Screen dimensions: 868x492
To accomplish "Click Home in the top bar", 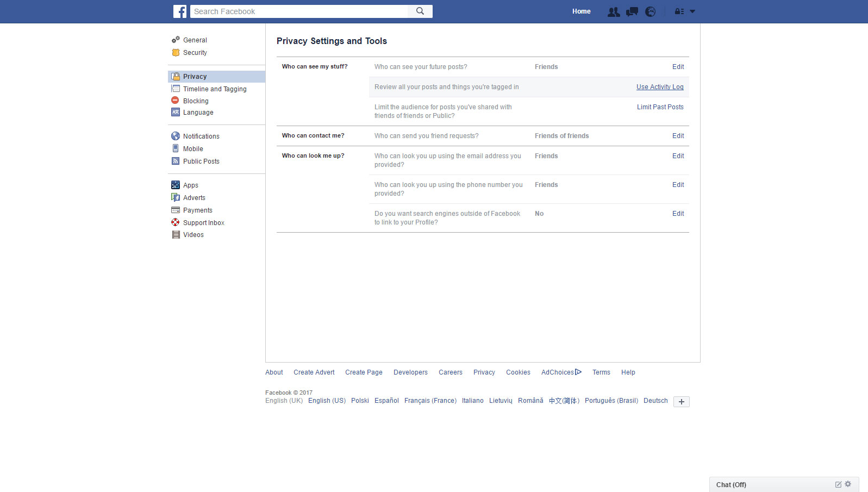I will tap(581, 11).
